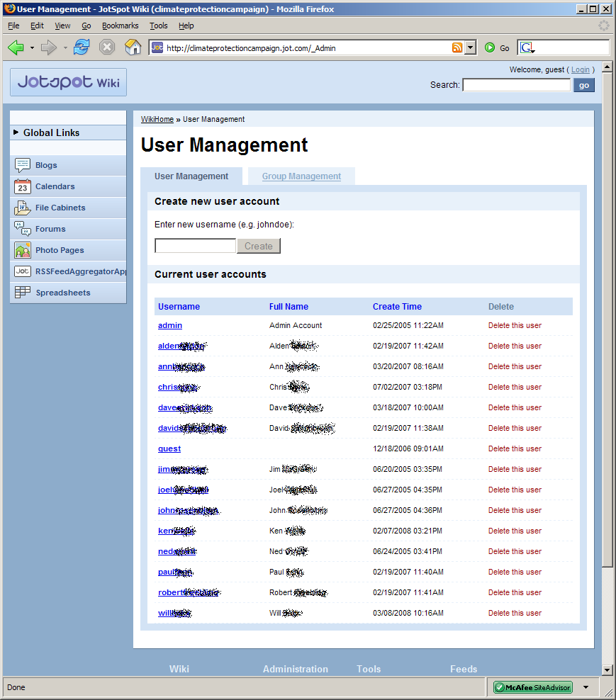Click the Forward arrow button
Screen dimensions: 616x700
(x=49, y=47)
